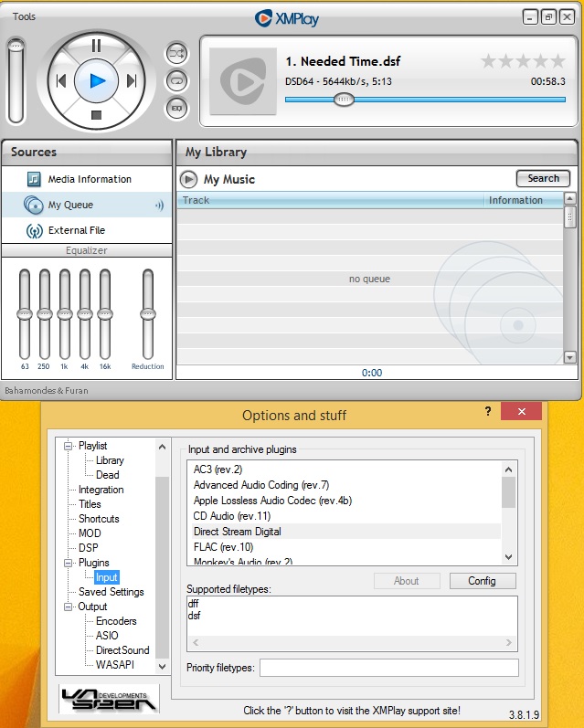This screenshot has width=584, height=728.
Task: Click the My Music play icon
Action: (188, 179)
